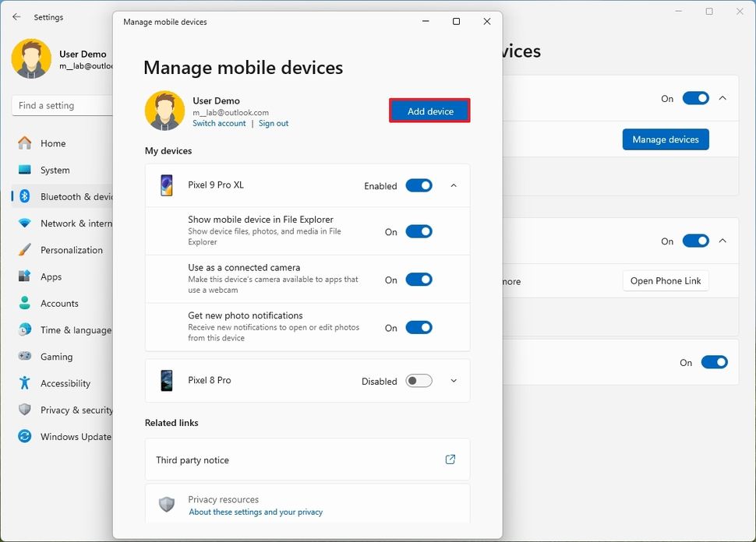Turn off Use as a connected camera
The width and height of the screenshot is (756, 542).
(x=419, y=280)
